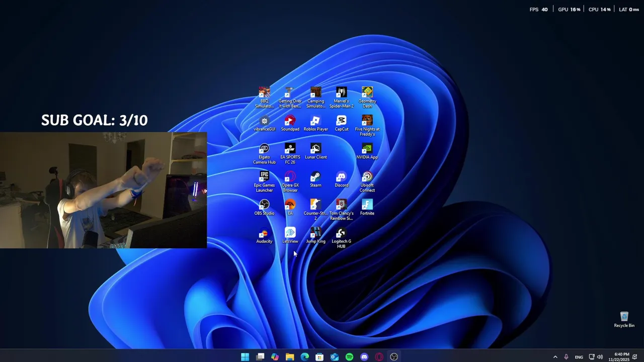This screenshot has height=362, width=644.
Task: Select Marvel's Spider-Man 2 shortcut
Action: point(341,98)
